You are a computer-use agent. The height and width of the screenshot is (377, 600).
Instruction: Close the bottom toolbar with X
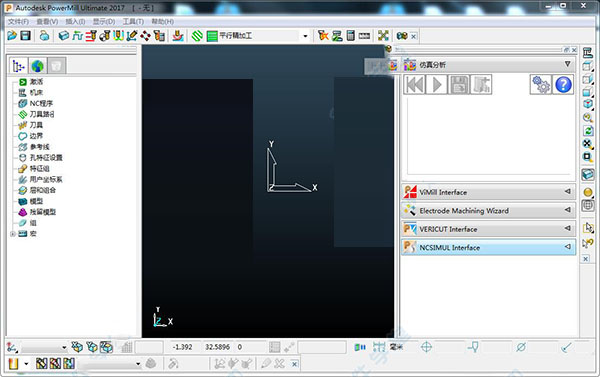(294, 364)
